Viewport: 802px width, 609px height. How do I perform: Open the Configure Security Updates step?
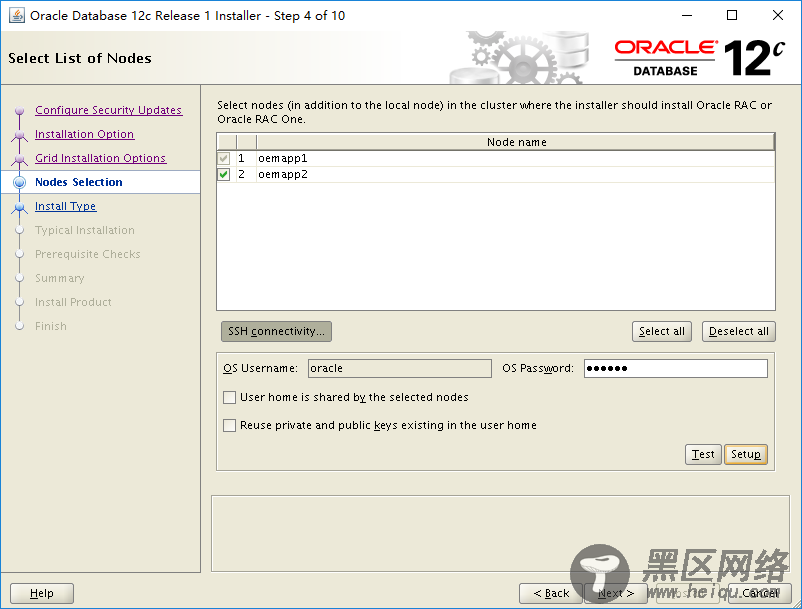tap(108, 110)
